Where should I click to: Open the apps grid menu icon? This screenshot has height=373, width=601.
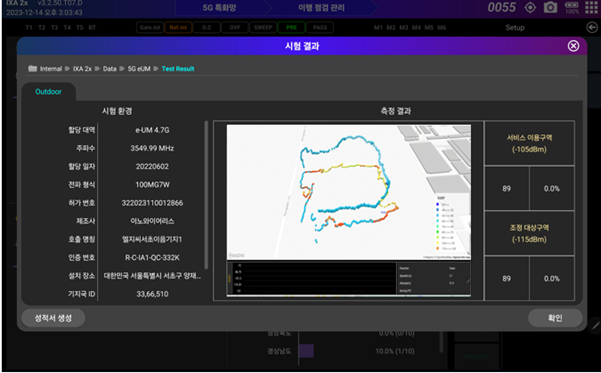(591, 7)
